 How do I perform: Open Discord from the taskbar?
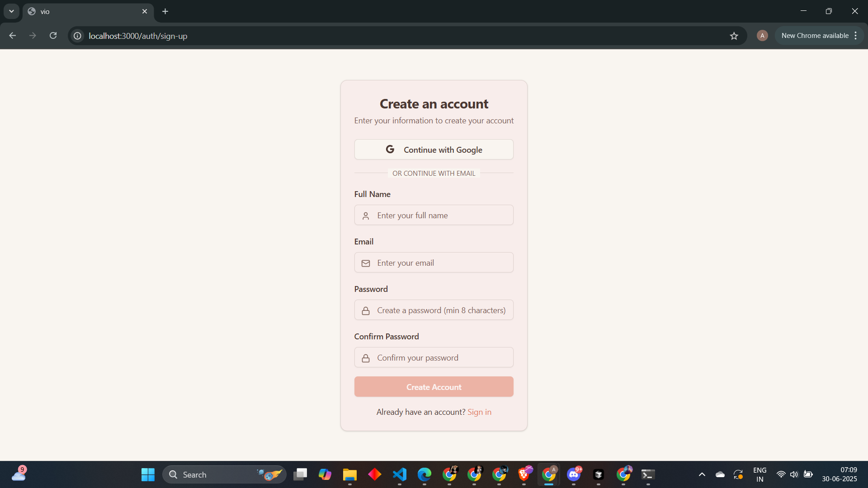pyautogui.click(x=574, y=474)
